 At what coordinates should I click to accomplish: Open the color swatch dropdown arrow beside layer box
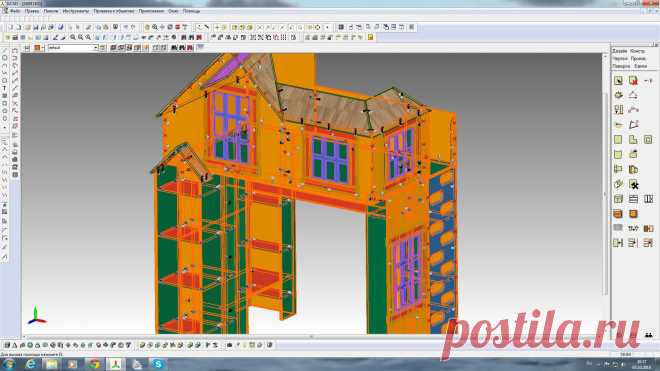point(43,48)
